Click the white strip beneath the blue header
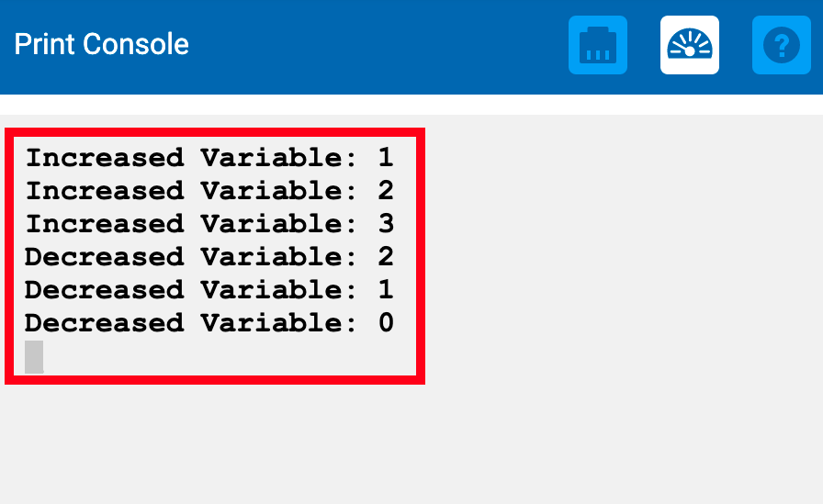This screenshot has width=823, height=504. tap(411, 105)
